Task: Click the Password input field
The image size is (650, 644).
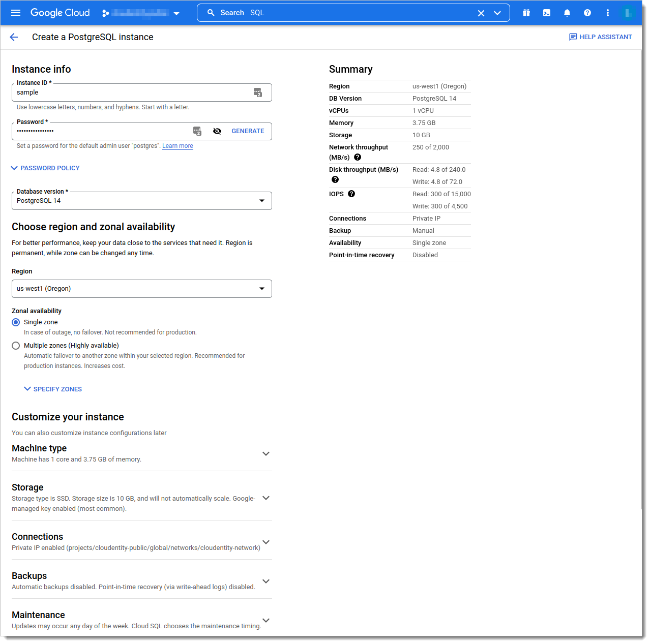Action: (x=142, y=131)
